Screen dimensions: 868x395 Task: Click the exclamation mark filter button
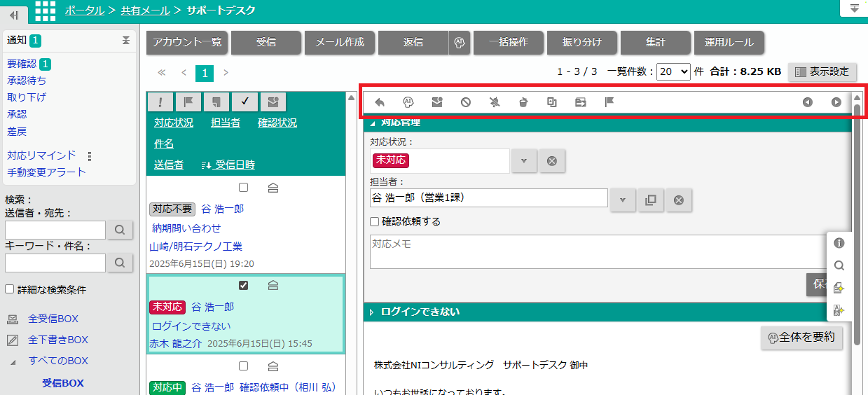tap(160, 102)
